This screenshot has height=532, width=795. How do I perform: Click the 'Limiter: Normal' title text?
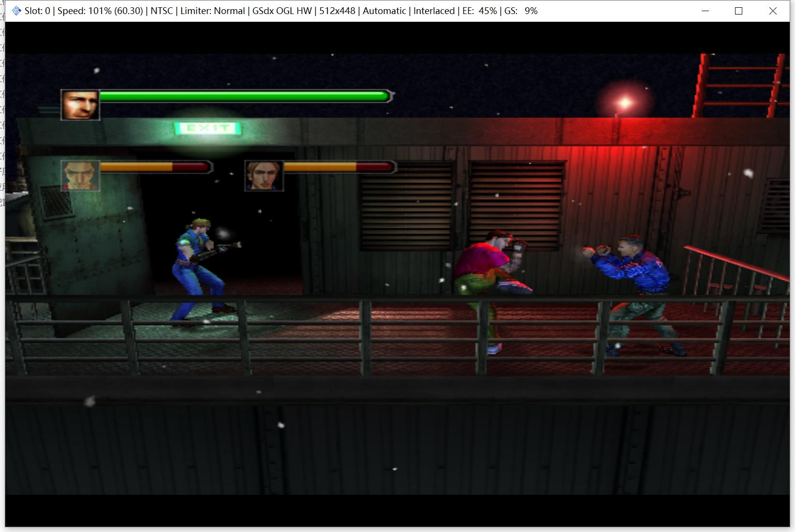212,11
